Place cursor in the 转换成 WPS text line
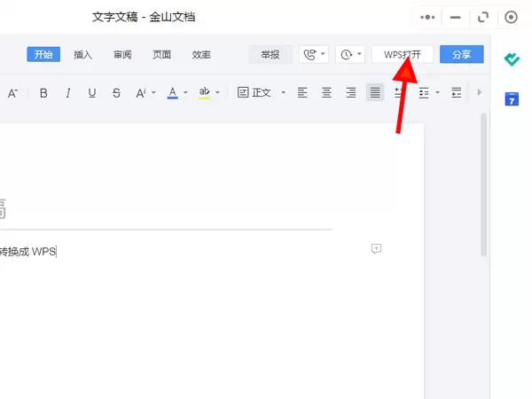This screenshot has width=532, height=399. pos(27,252)
